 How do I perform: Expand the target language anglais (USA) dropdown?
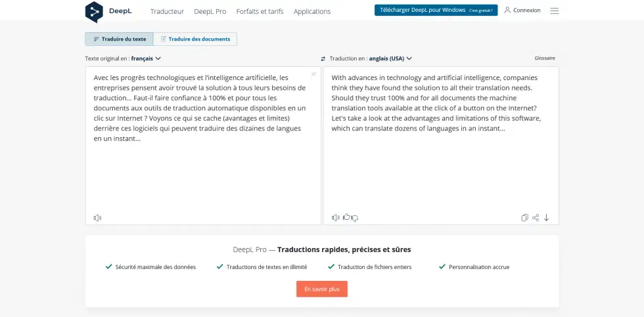tap(390, 58)
